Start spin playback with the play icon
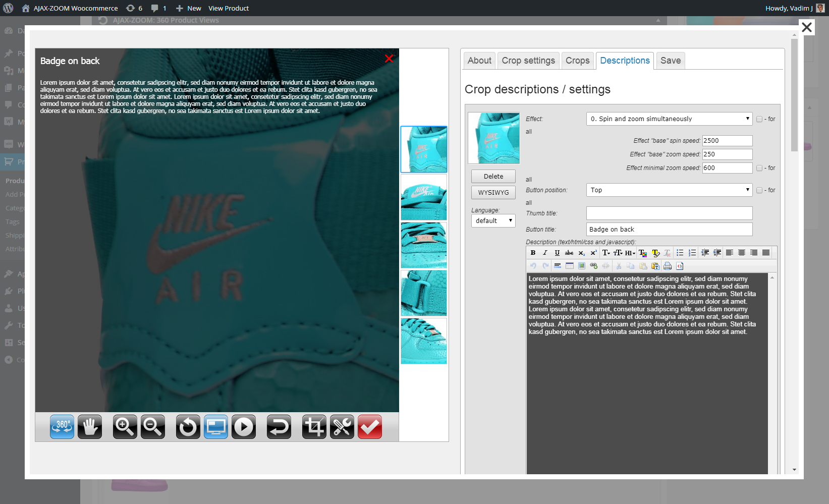The width and height of the screenshot is (829, 504). pyautogui.click(x=244, y=427)
